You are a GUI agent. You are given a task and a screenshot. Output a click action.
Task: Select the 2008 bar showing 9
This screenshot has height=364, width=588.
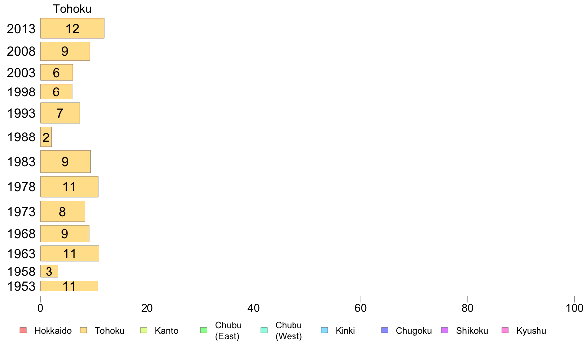pos(65,51)
